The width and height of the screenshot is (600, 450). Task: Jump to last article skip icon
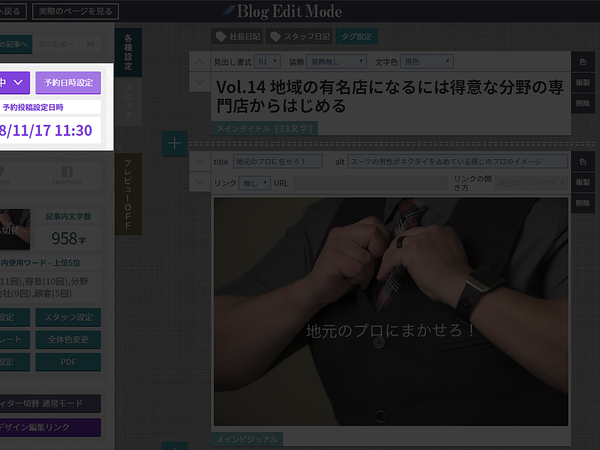[90, 44]
